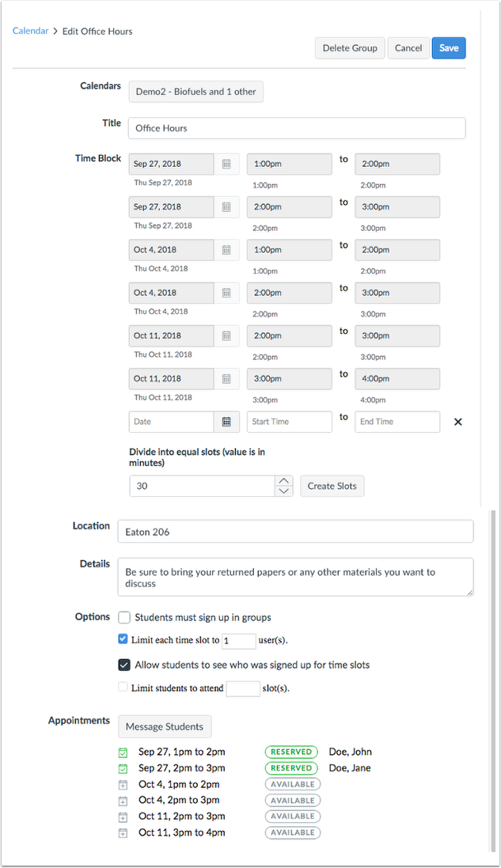Click 4:00pm end time field for Oct 11
Viewport: 501px width, 868px height.
pyautogui.click(x=397, y=379)
